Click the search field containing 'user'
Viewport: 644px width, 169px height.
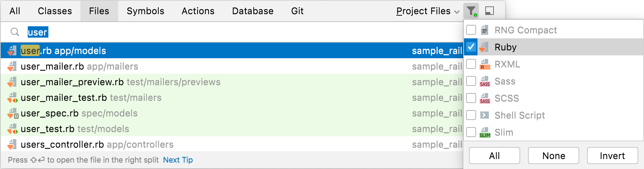click(213, 32)
